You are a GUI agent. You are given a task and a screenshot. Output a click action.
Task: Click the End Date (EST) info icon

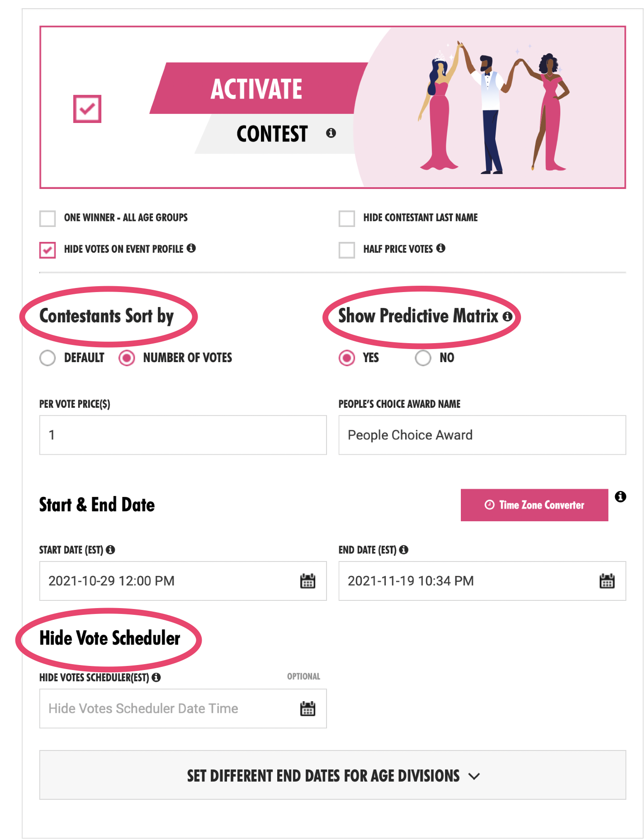click(404, 550)
